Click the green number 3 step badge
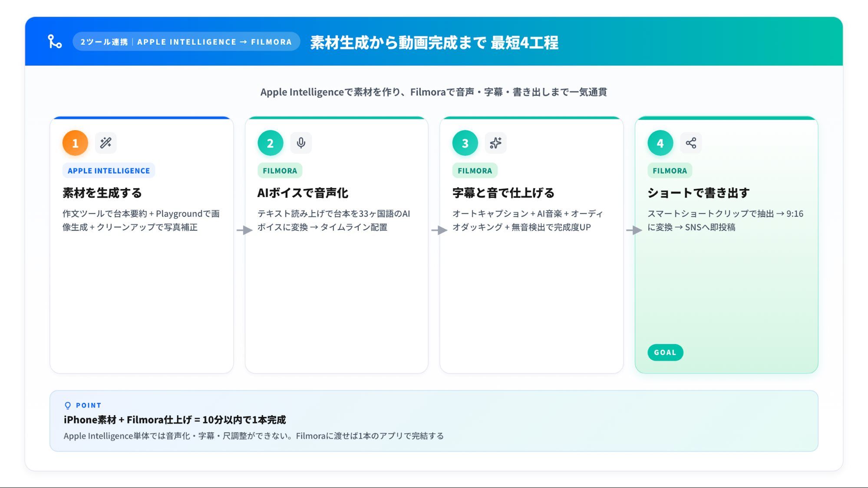Viewport: 868px width, 488px height. (465, 143)
